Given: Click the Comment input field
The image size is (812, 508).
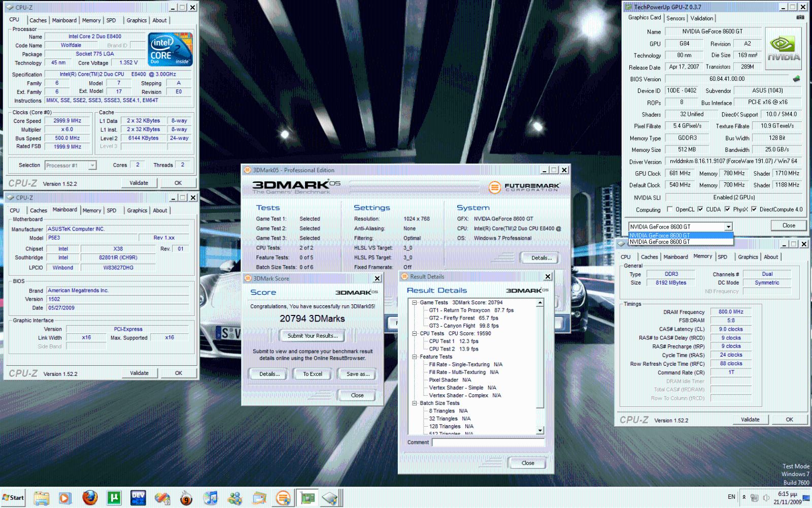Looking at the screenshot, I should [488, 442].
